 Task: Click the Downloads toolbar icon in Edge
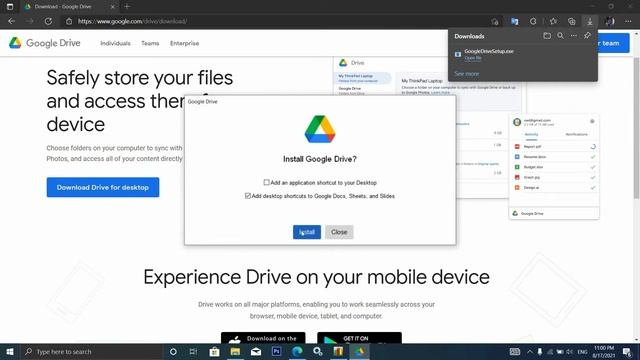590,21
